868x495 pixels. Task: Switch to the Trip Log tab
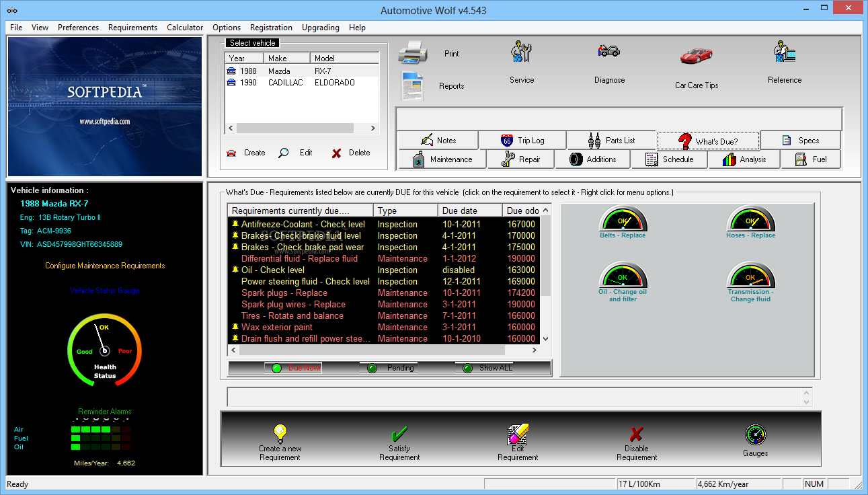[x=522, y=141]
